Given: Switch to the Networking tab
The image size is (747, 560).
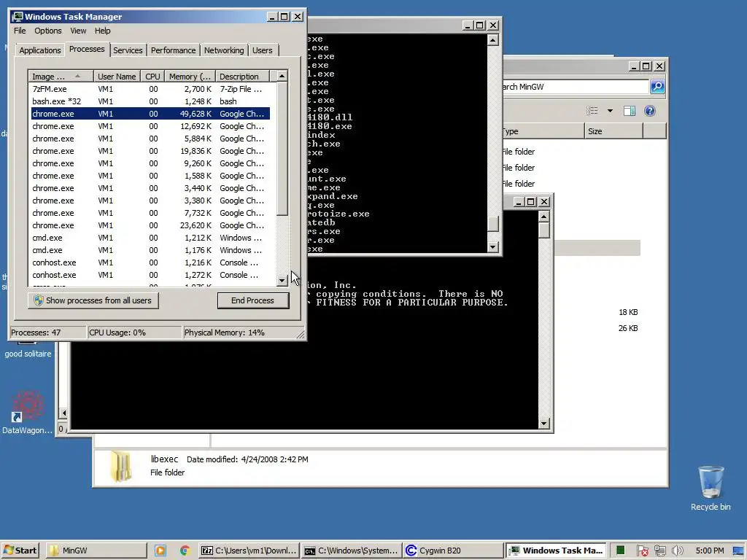Looking at the screenshot, I should pos(224,50).
